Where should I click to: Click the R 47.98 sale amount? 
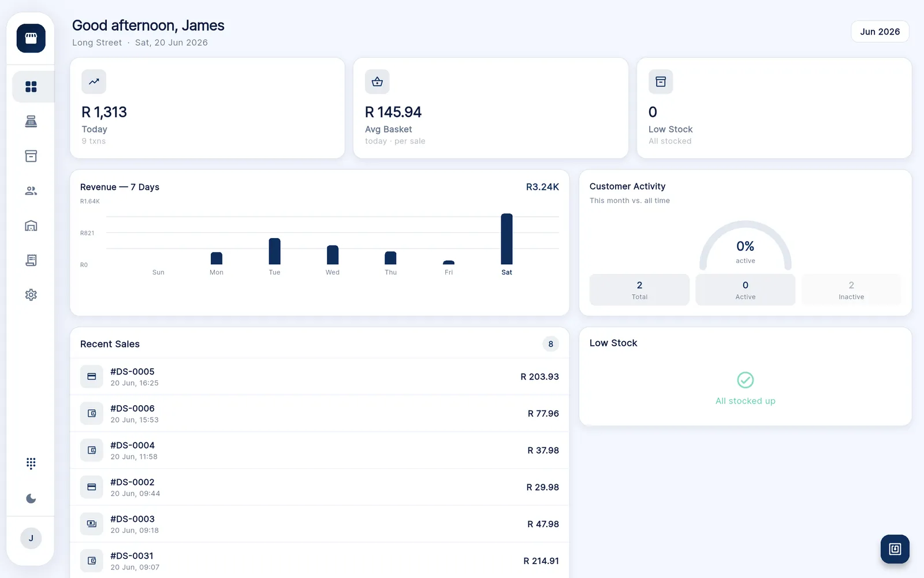coord(543,524)
